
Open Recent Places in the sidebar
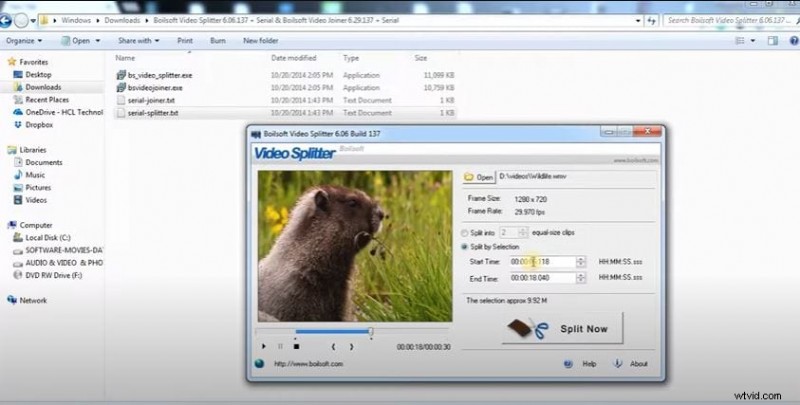[x=47, y=100]
